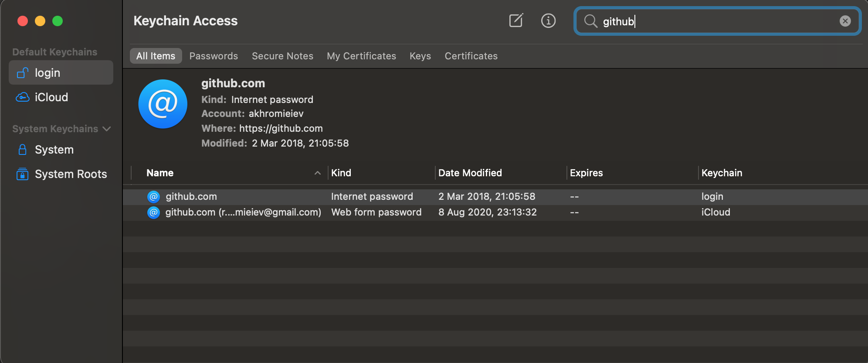Click the github.com title in detail header

pos(233,83)
